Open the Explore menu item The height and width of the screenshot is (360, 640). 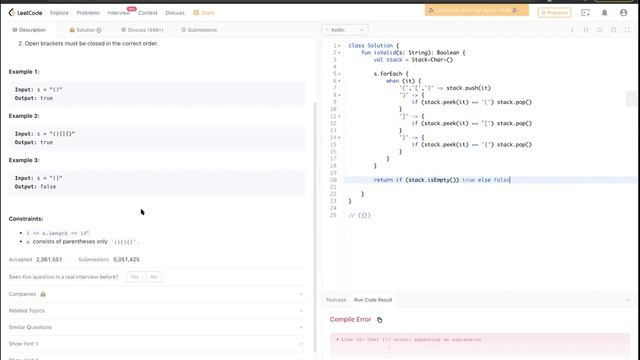pyautogui.click(x=59, y=13)
